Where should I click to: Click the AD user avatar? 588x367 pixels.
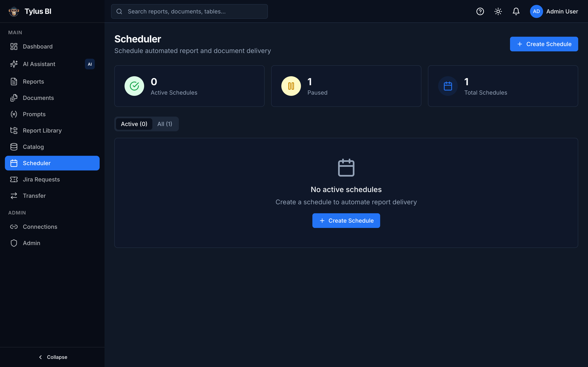point(536,11)
